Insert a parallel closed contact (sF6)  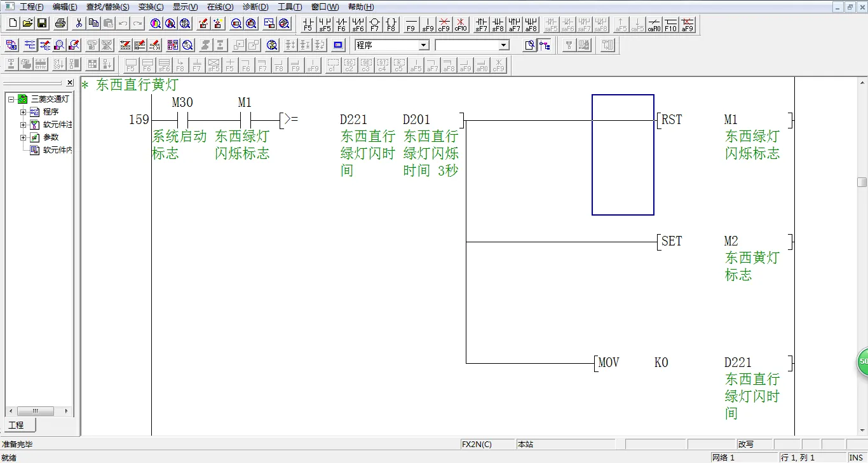tap(358, 24)
